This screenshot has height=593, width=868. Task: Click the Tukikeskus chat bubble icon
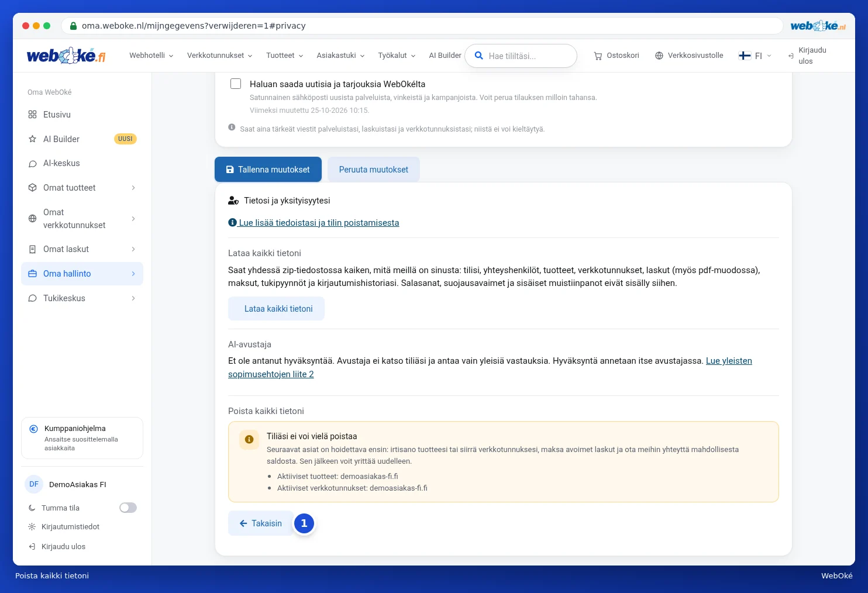coord(33,298)
